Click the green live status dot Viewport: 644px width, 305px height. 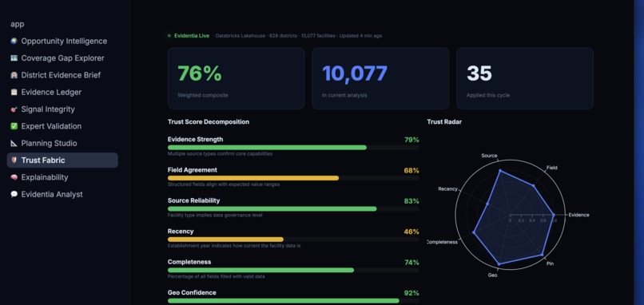tap(169, 36)
